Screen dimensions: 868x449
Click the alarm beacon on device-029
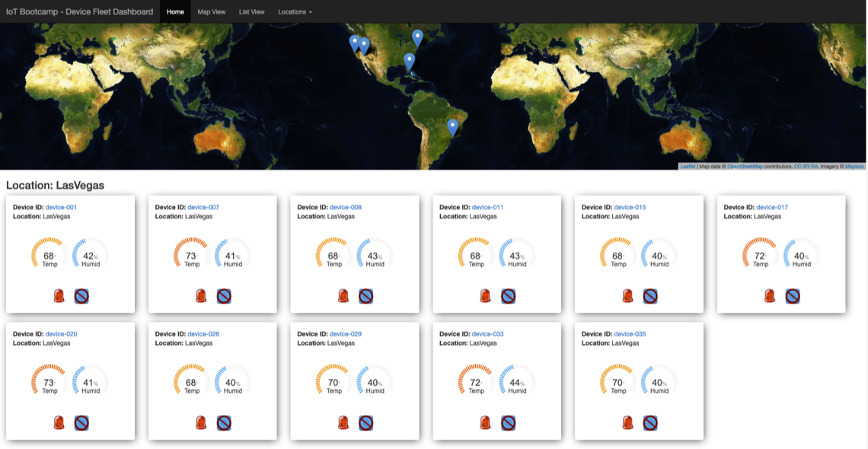tap(343, 423)
